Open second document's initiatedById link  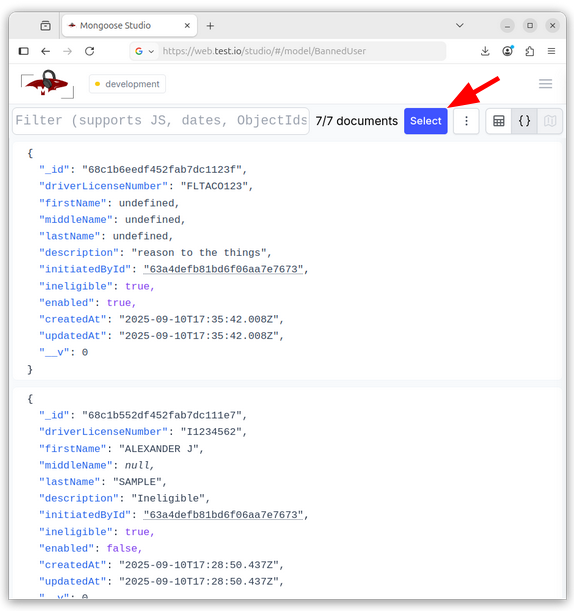coord(223,515)
